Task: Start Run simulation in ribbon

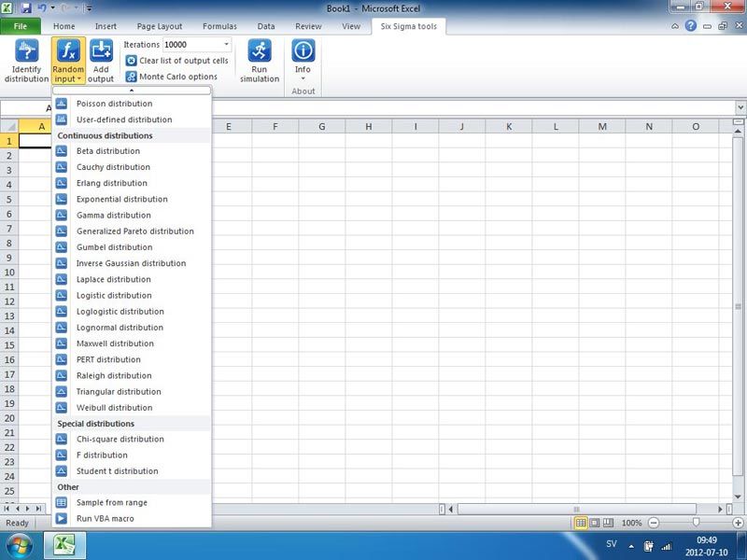Action: (x=260, y=61)
